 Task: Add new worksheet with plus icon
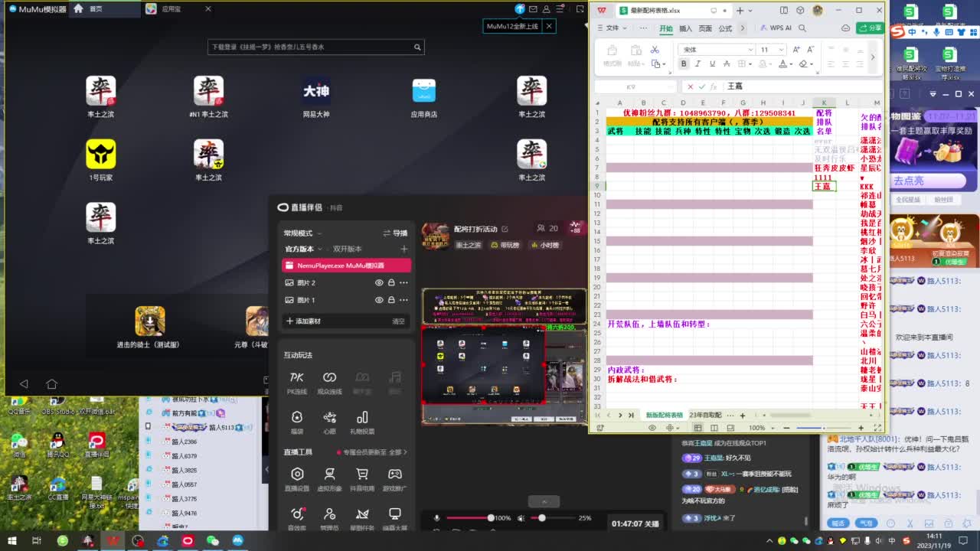coord(742,416)
